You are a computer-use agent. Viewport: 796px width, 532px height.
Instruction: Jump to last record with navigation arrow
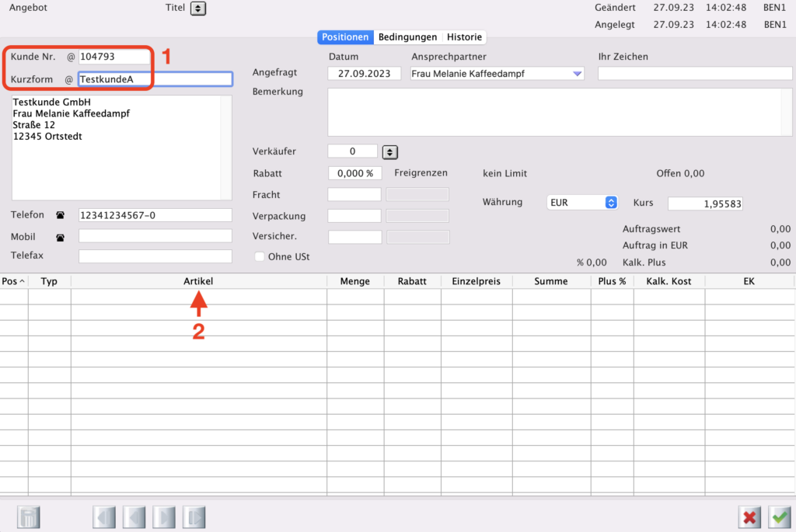click(194, 517)
